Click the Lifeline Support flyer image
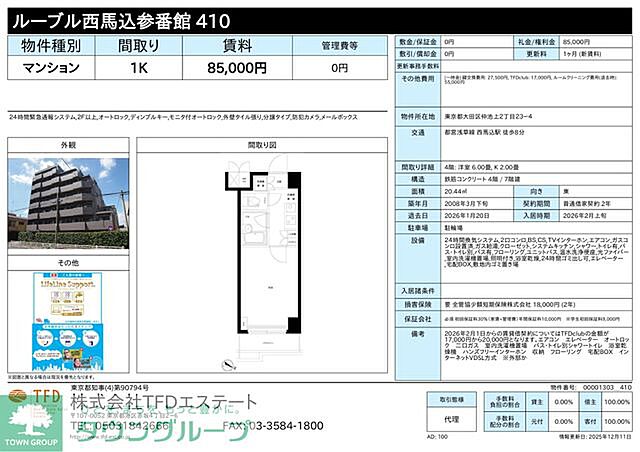This screenshot has width=640, height=452. click(68, 320)
